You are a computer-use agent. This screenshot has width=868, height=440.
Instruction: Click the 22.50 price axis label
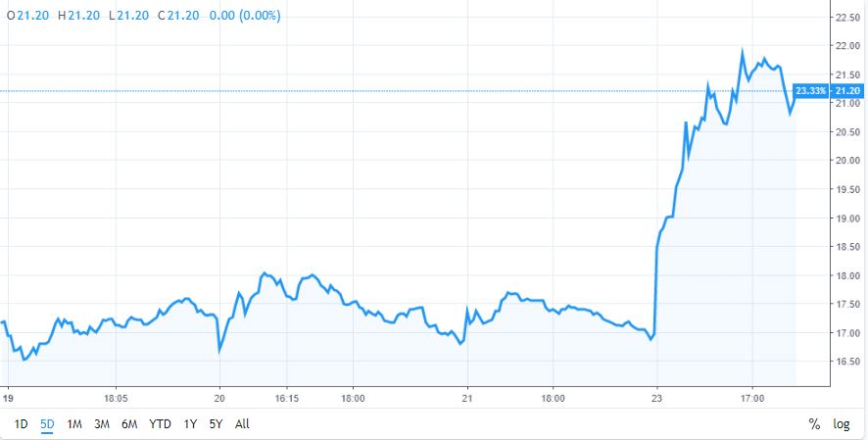pyautogui.click(x=845, y=17)
